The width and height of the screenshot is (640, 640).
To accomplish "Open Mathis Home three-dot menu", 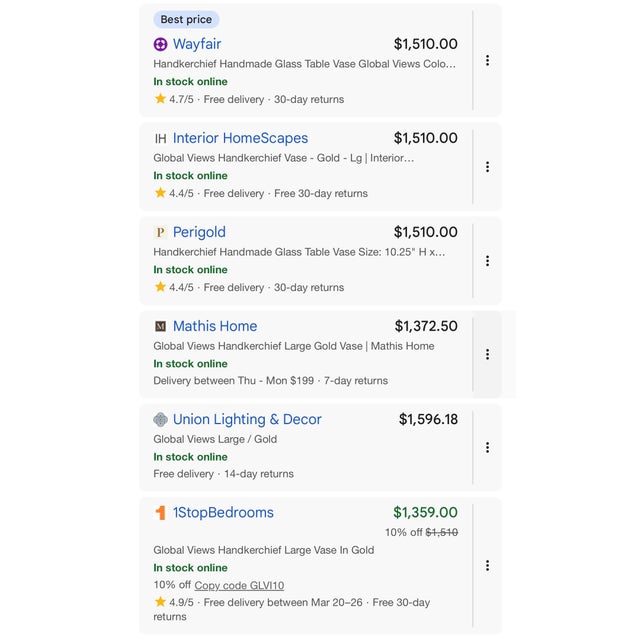I will [487, 354].
